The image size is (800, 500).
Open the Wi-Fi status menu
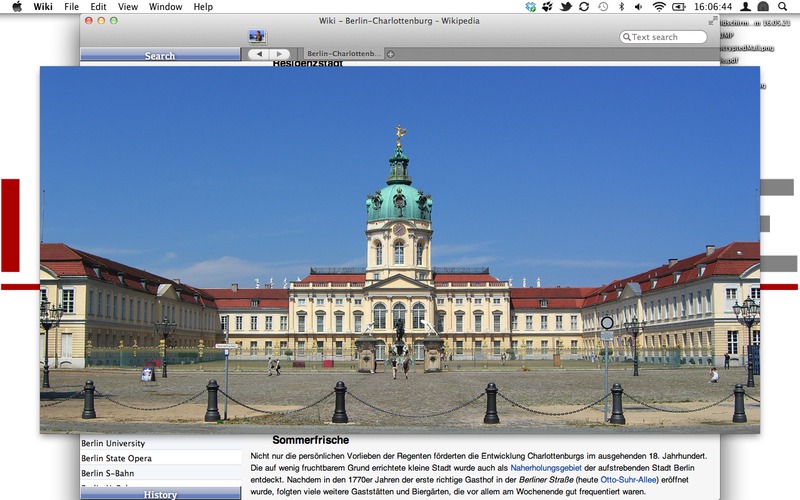(659, 7)
